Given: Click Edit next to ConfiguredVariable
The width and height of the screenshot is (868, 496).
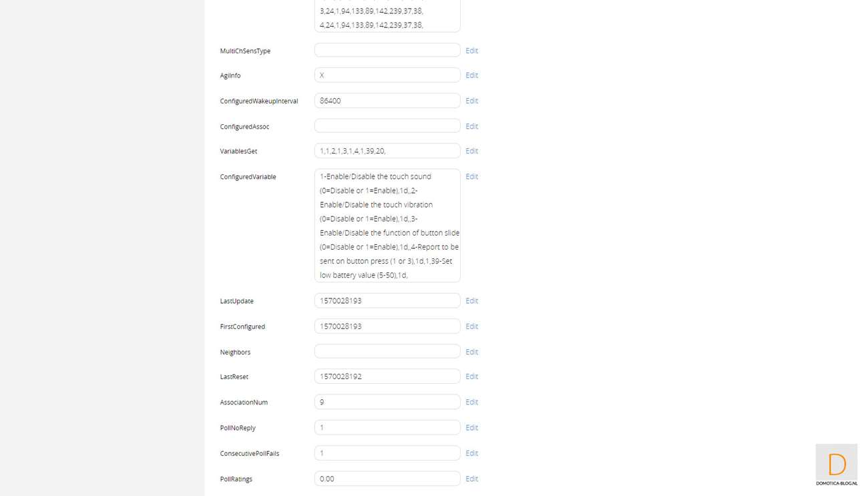Looking at the screenshot, I should tap(471, 177).
